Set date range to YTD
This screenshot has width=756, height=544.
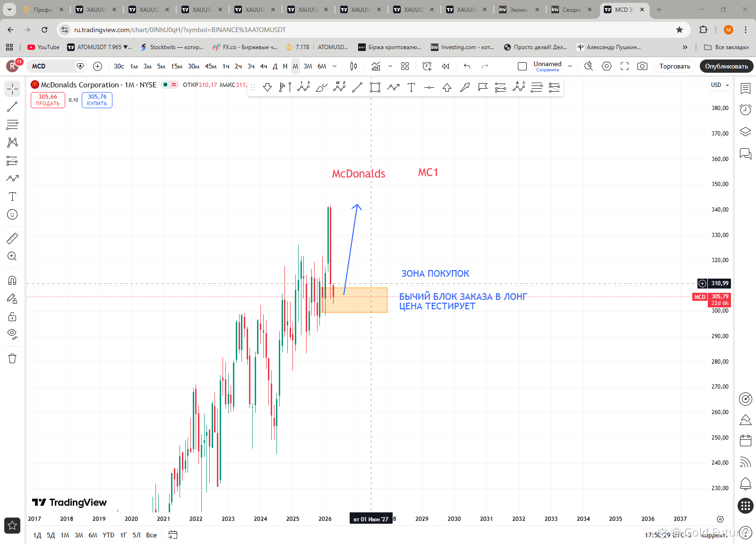[109, 535]
